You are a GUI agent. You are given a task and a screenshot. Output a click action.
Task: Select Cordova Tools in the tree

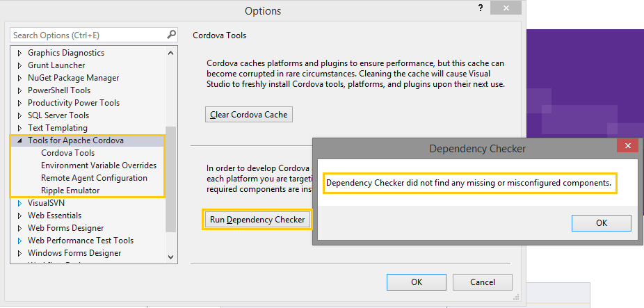[x=67, y=153]
